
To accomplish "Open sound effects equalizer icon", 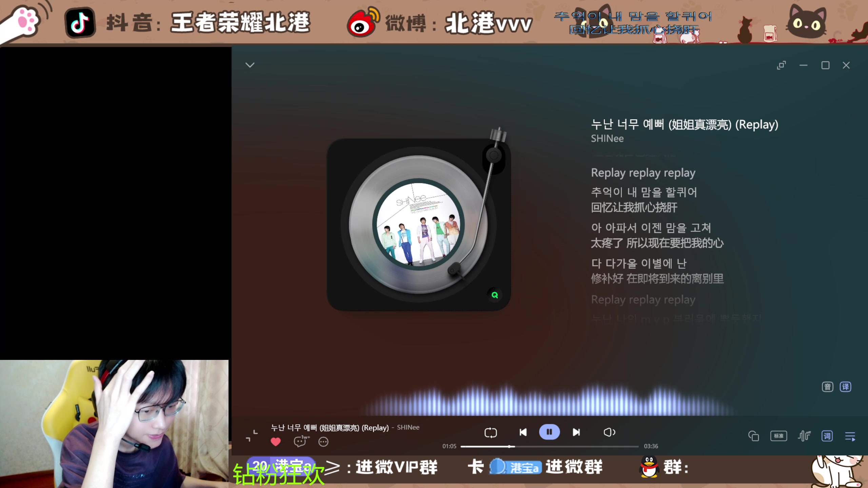I will [804, 436].
